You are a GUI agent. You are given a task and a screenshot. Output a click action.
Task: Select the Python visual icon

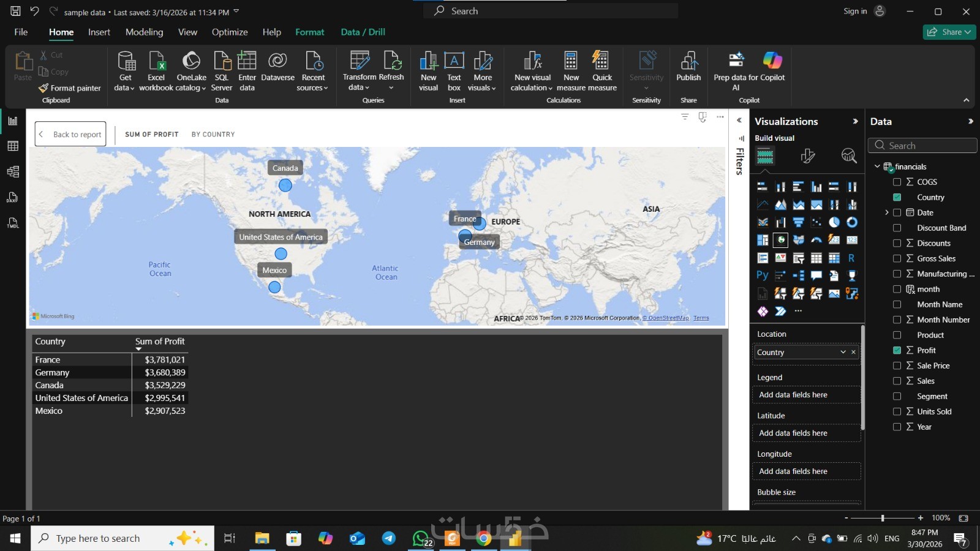(763, 275)
